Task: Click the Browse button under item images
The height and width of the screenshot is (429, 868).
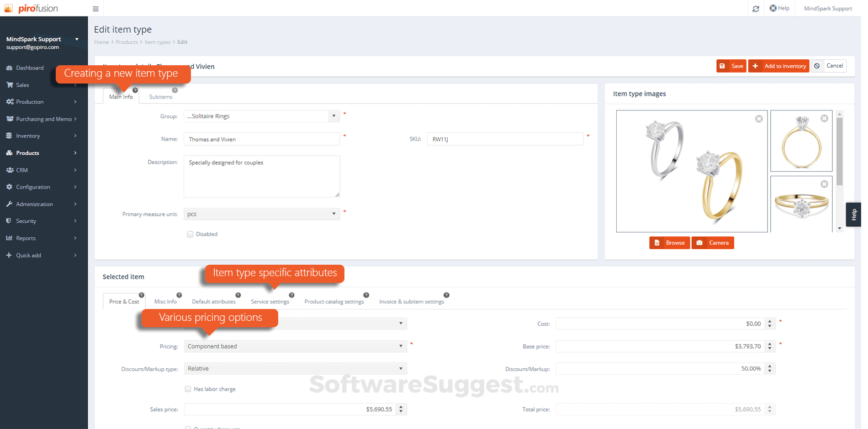Action: (669, 242)
